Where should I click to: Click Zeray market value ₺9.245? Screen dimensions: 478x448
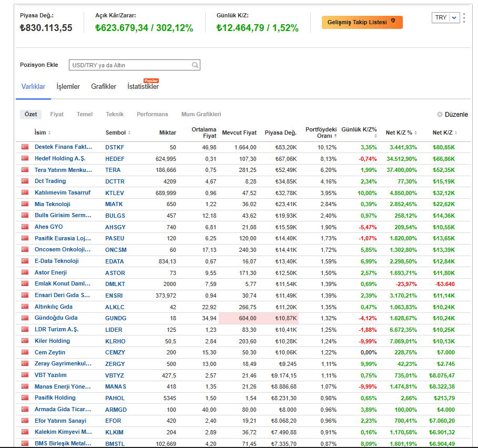click(x=288, y=364)
